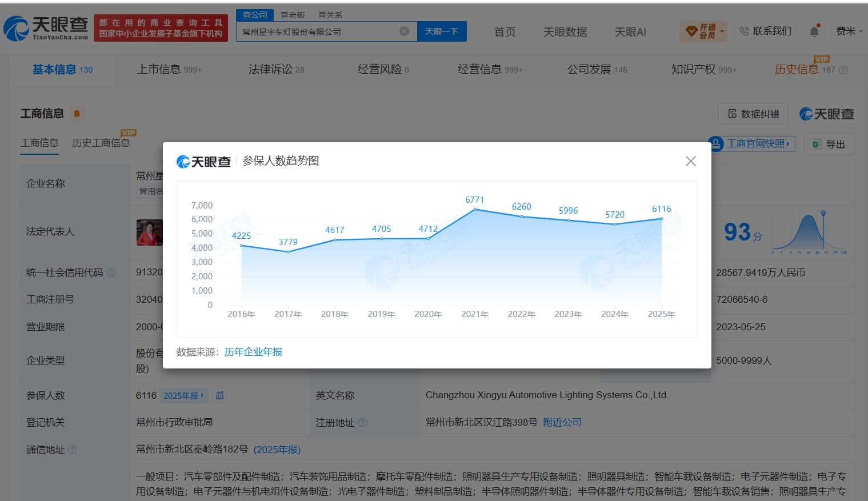Click the 28567.9419万人民币 capital value
The height and width of the screenshot is (501, 868).
tap(761, 272)
